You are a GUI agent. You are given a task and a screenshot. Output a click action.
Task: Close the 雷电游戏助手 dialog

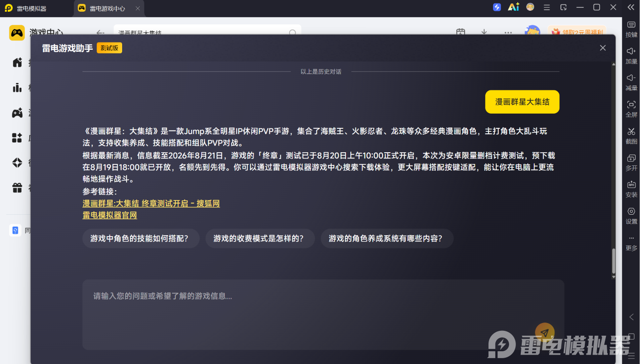point(603,48)
